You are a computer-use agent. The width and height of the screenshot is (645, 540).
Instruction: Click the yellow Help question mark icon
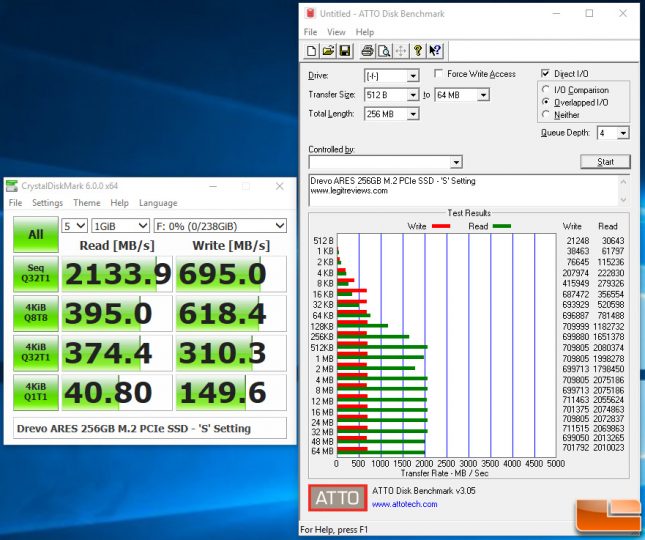(x=418, y=51)
